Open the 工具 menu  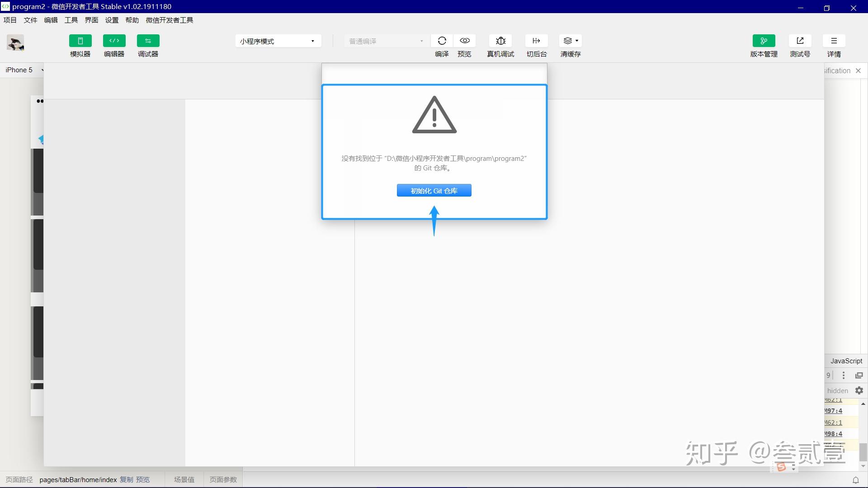pos(71,20)
